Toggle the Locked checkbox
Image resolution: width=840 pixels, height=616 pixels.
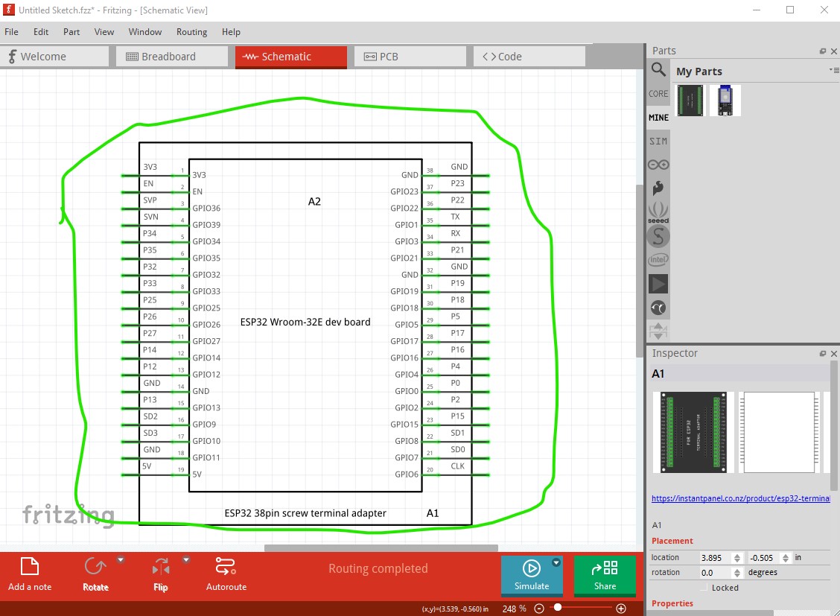704,588
